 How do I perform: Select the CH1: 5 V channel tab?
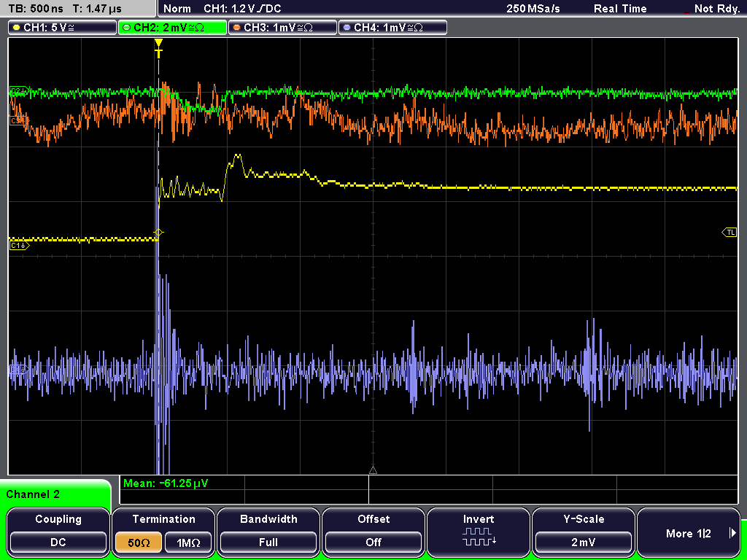63,27
